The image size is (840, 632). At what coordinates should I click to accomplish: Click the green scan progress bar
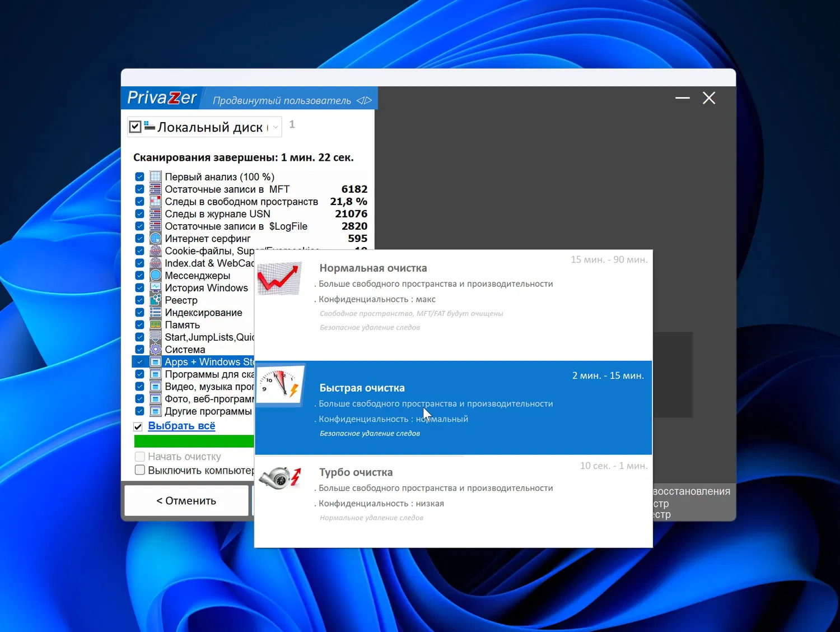point(194,442)
